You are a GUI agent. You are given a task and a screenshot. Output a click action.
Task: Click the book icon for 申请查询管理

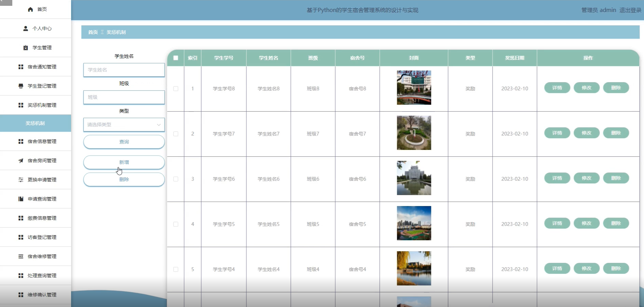pos(21,199)
